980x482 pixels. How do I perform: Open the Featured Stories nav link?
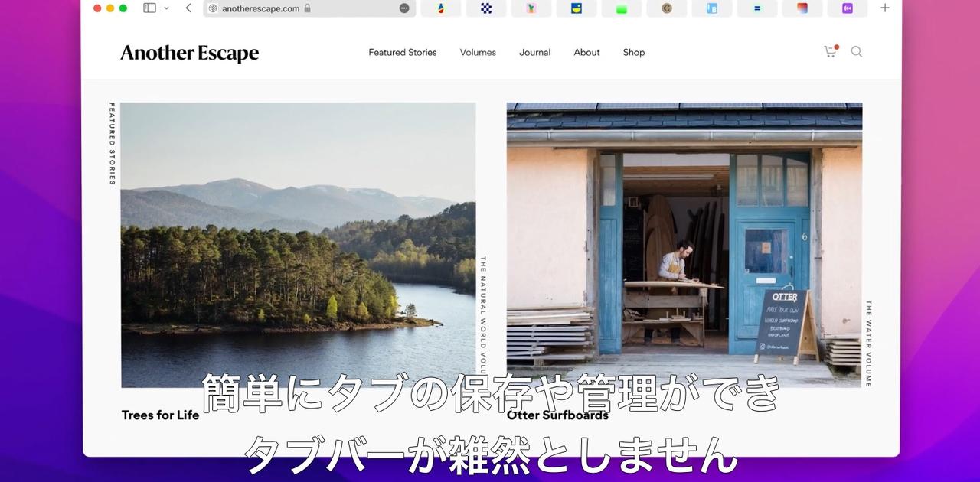point(403,52)
